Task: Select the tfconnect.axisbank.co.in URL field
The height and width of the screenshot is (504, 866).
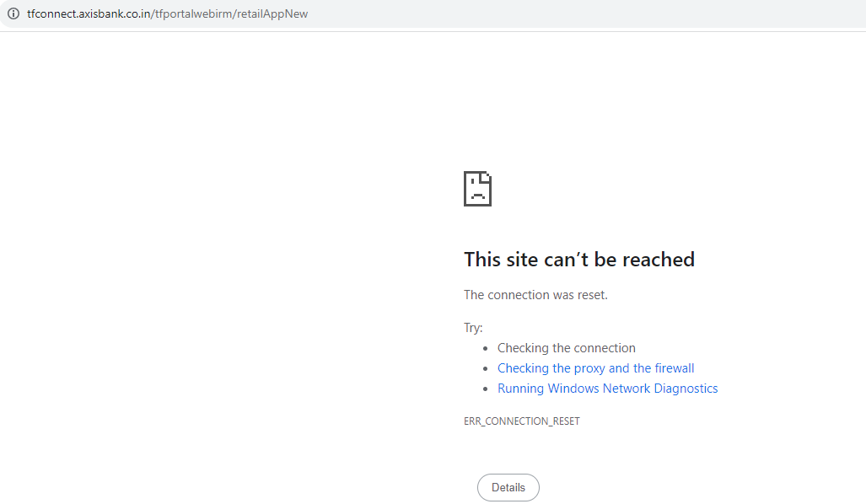Action: (167, 13)
